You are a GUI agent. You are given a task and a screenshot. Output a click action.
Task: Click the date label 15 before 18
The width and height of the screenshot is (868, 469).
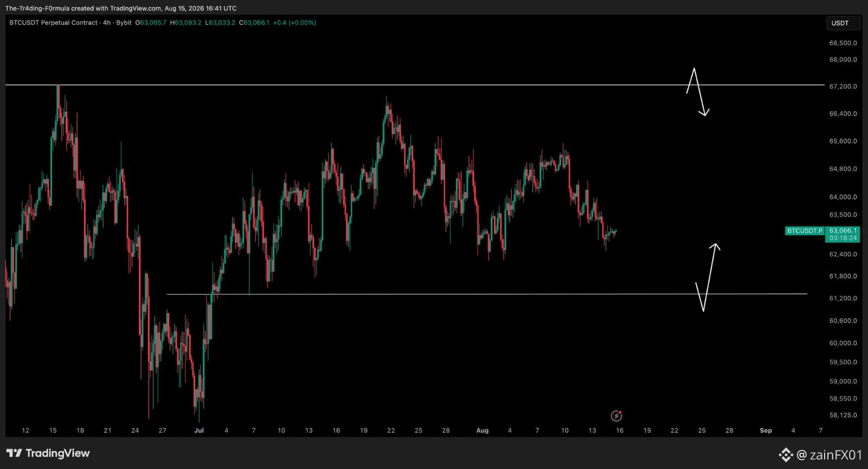53,431
